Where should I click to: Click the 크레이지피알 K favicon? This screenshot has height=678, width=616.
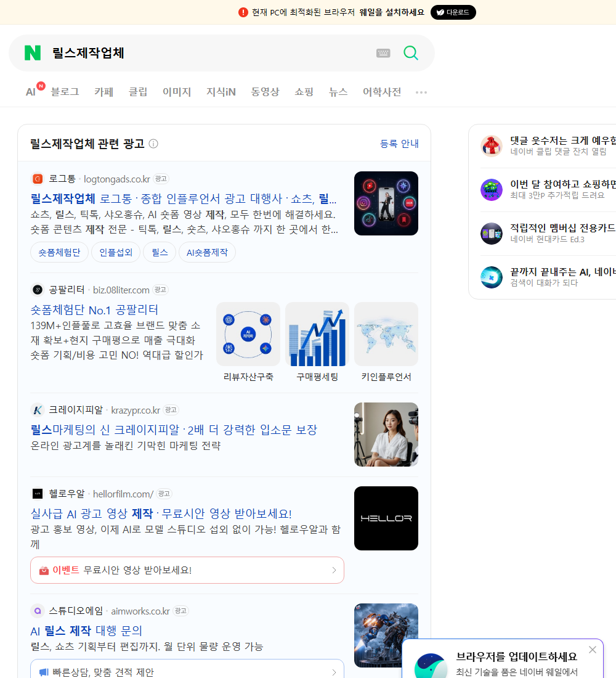click(x=38, y=410)
